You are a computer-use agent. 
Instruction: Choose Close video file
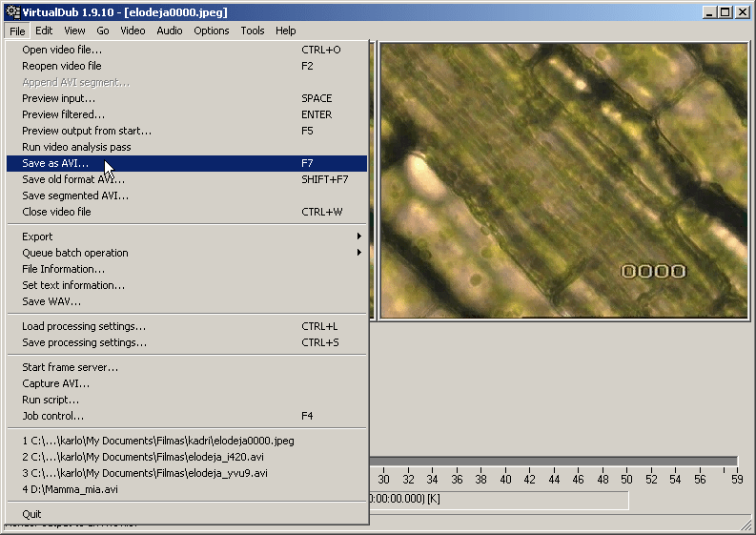click(x=187, y=212)
